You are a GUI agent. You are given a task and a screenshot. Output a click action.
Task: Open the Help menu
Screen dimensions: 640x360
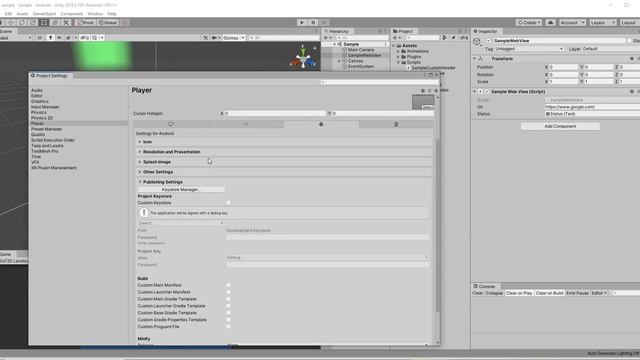coord(112,14)
